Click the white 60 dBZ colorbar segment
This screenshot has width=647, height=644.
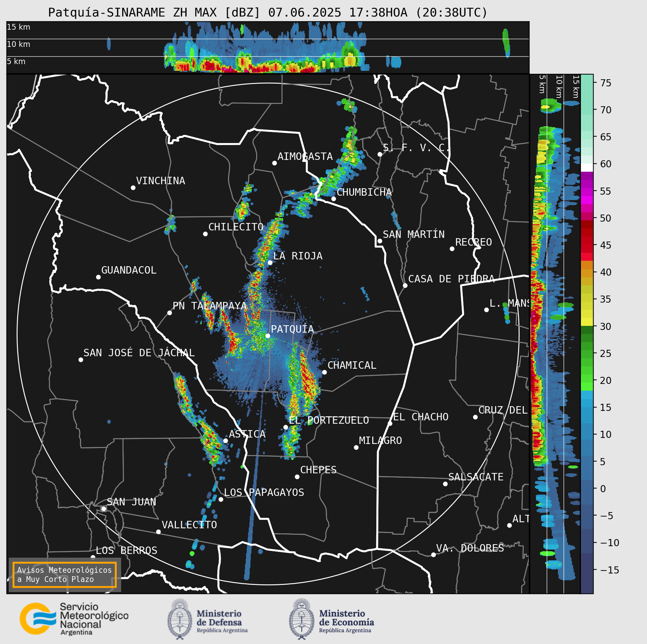coord(587,168)
